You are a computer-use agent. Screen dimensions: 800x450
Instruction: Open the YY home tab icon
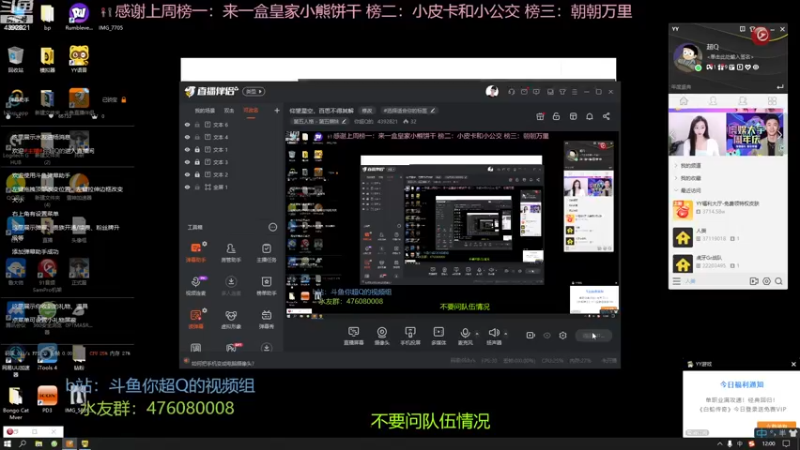[x=684, y=101]
